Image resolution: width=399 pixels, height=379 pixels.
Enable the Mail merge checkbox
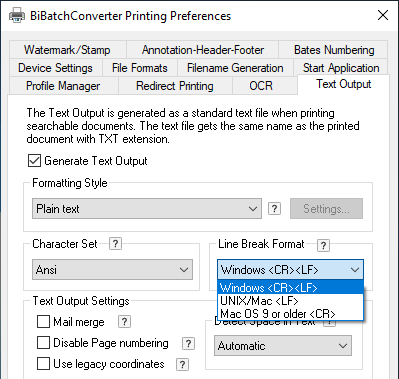(43, 322)
